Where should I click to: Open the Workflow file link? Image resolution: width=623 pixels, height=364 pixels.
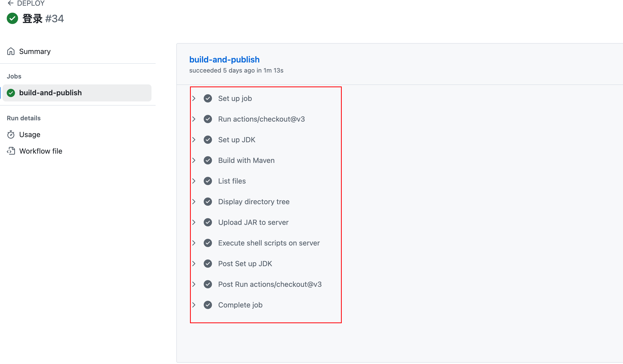(x=41, y=151)
